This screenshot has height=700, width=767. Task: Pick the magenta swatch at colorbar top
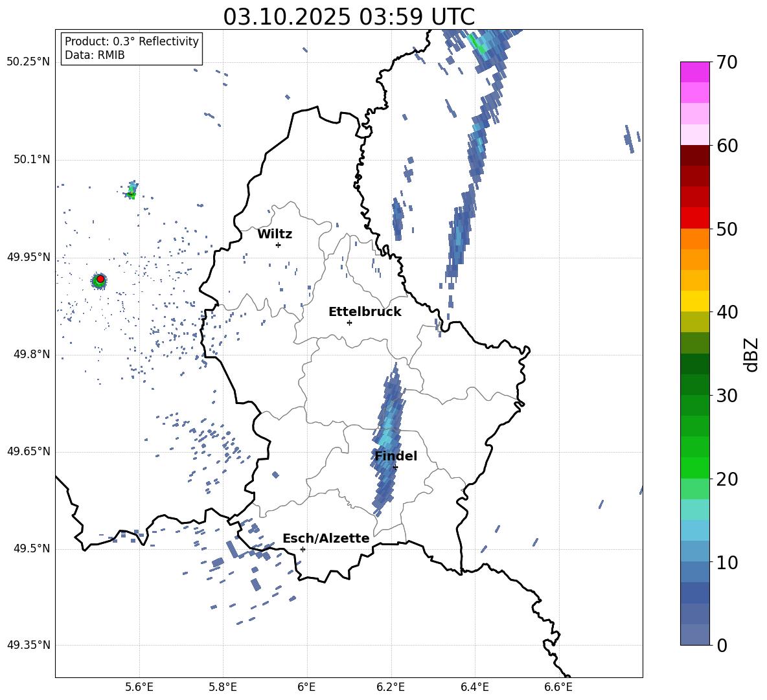click(x=694, y=72)
